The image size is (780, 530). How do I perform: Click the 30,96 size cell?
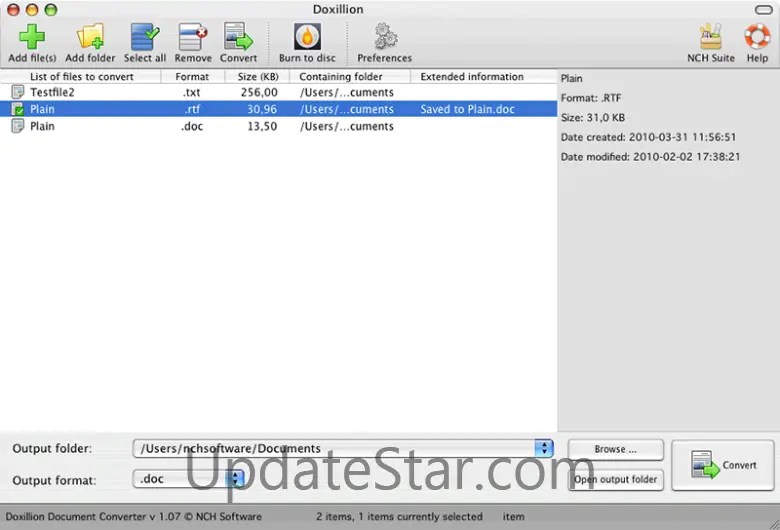tap(262, 109)
